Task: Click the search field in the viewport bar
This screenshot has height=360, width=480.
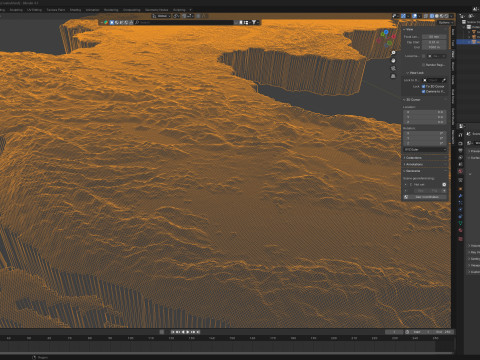Action: [x=185, y=22]
